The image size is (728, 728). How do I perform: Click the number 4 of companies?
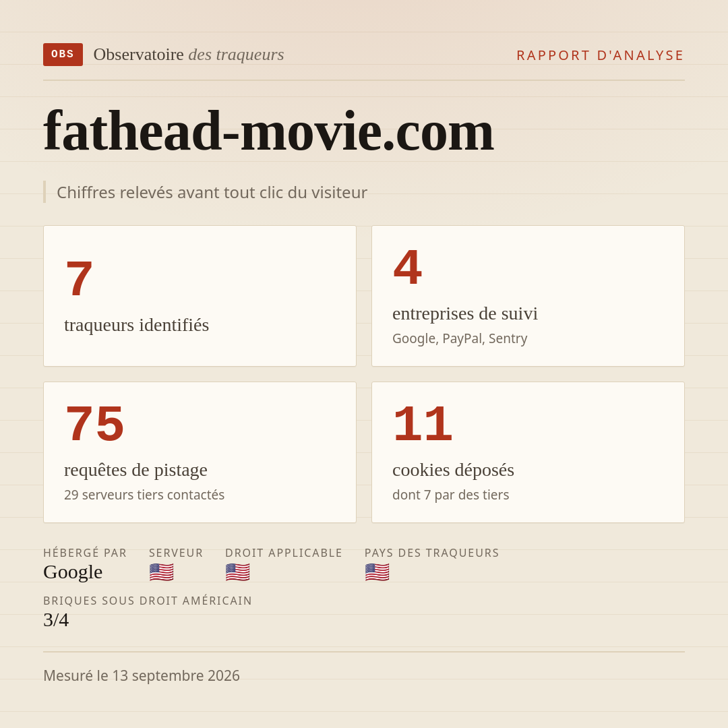pos(408,268)
